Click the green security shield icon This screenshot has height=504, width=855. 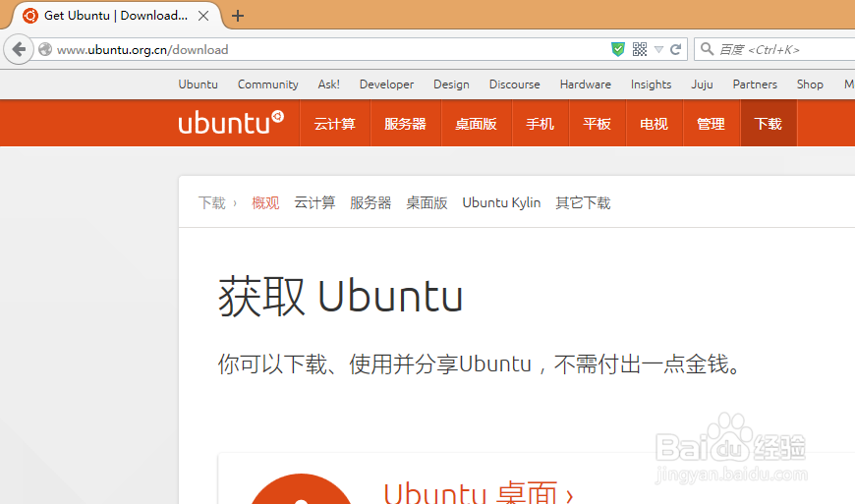click(x=618, y=49)
